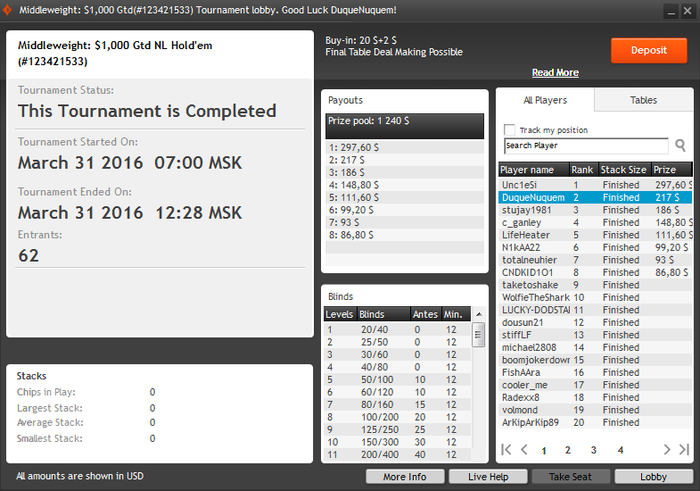700x491 pixels.
Task: Click the Take Seat button
Action: pyautogui.click(x=571, y=477)
